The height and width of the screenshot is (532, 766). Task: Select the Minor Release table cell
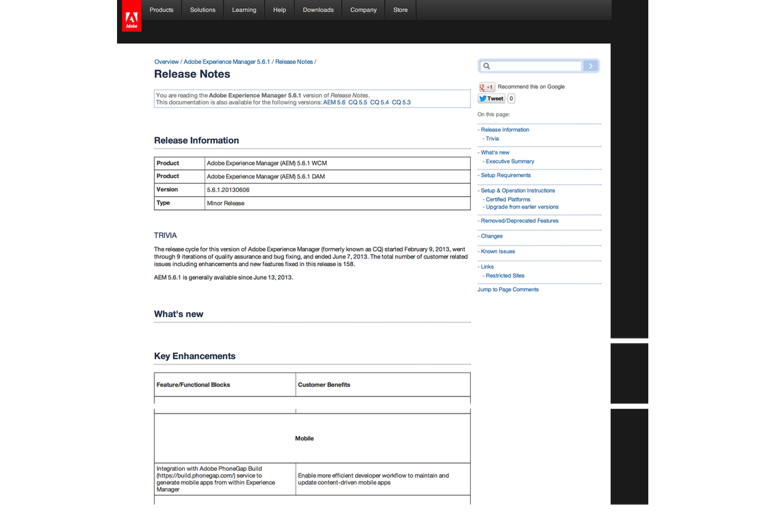point(338,203)
